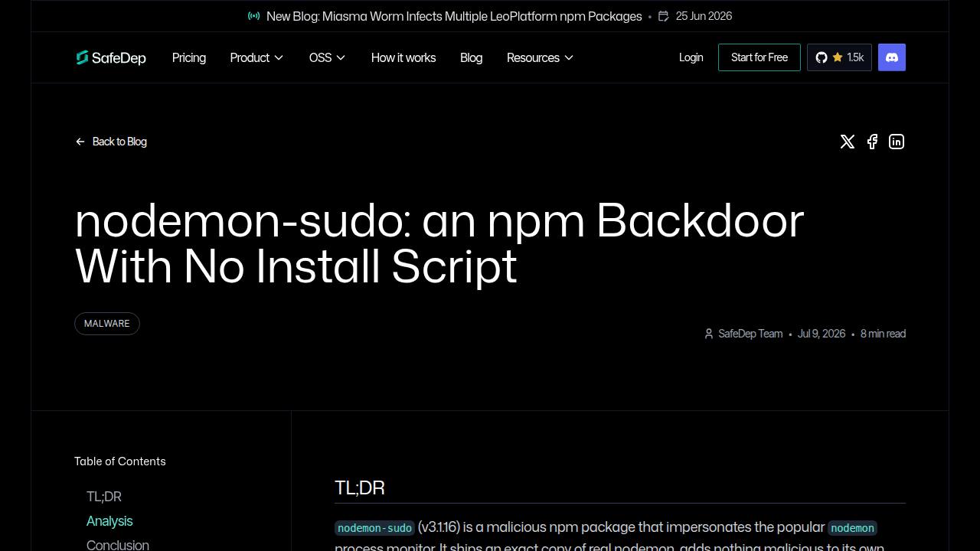
Task: Expand the OSS dropdown menu
Action: (327, 57)
